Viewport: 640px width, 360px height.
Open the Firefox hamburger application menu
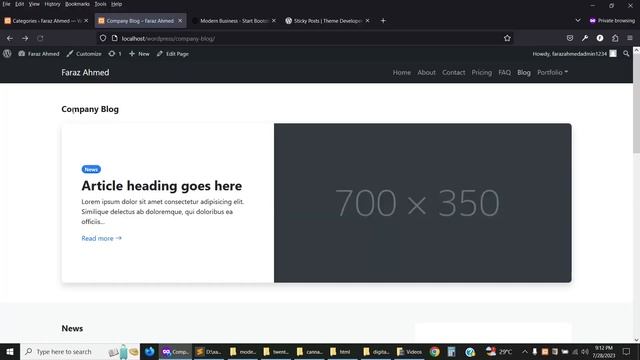point(630,38)
